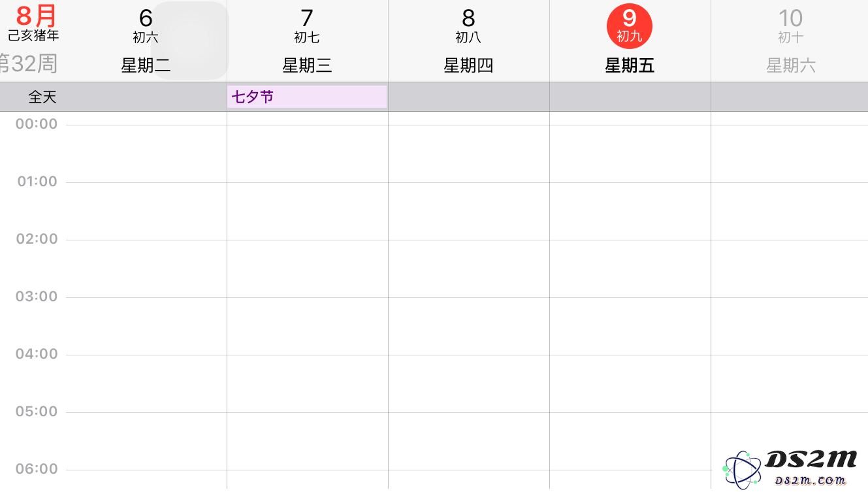This screenshot has height=492, width=868.
Task: Create event at 03:00 on Friday
Action: (630, 325)
